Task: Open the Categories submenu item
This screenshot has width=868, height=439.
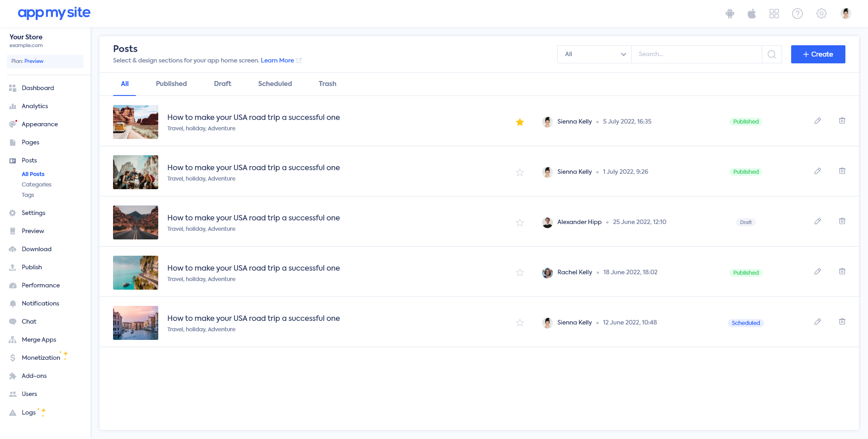Action: pyautogui.click(x=37, y=184)
